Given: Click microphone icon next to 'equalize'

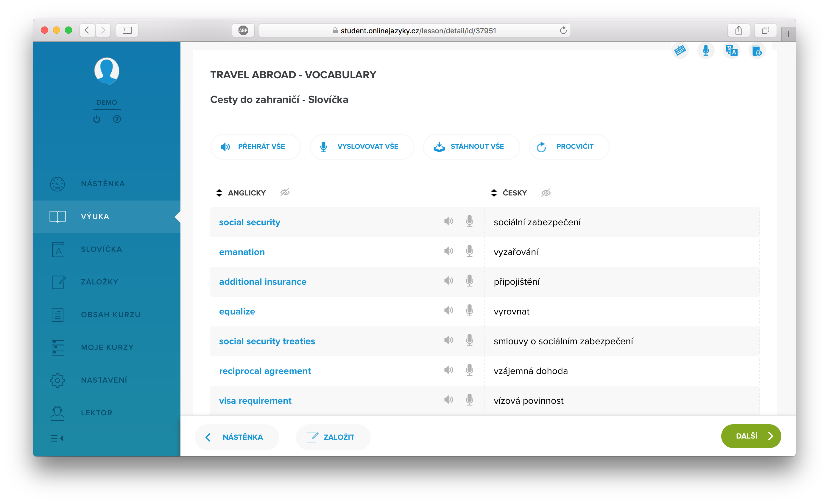Looking at the screenshot, I should pos(469,310).
